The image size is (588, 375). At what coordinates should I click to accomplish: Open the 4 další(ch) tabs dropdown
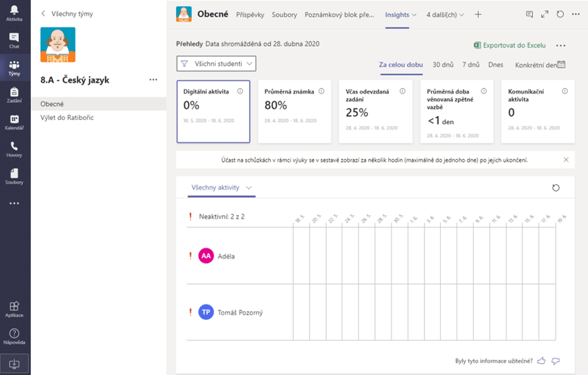(x=445, y=15)
